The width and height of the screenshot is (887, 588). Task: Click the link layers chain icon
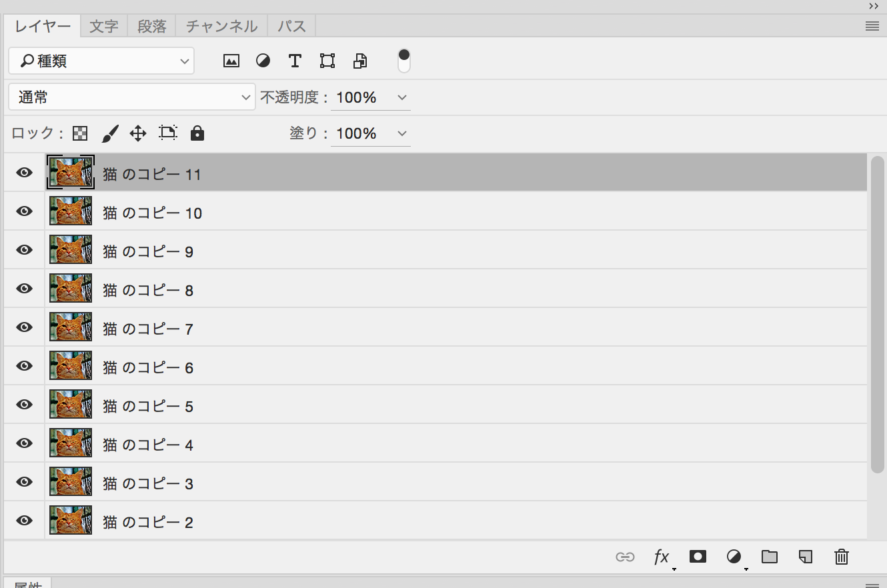point(625,557)
